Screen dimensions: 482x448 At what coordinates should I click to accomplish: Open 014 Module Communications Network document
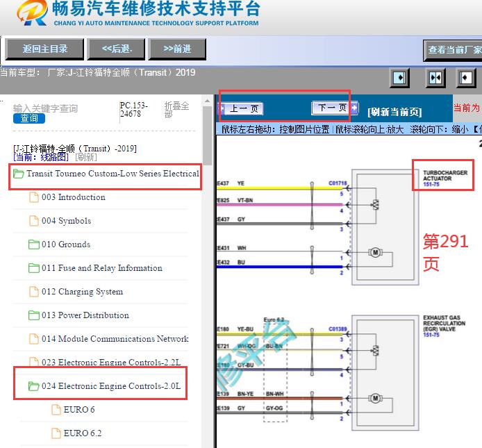coord(115,339)
